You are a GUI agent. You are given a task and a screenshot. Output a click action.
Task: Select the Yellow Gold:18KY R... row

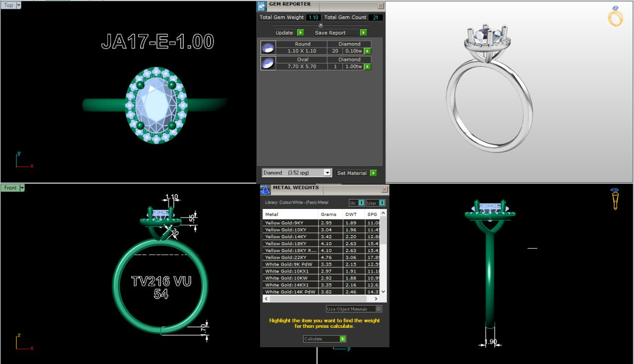tap(322, 251)
